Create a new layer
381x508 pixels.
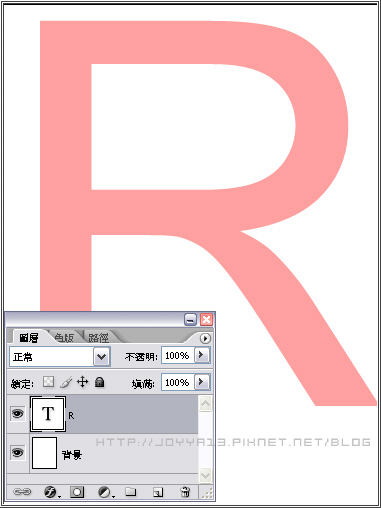coord(158,492)
